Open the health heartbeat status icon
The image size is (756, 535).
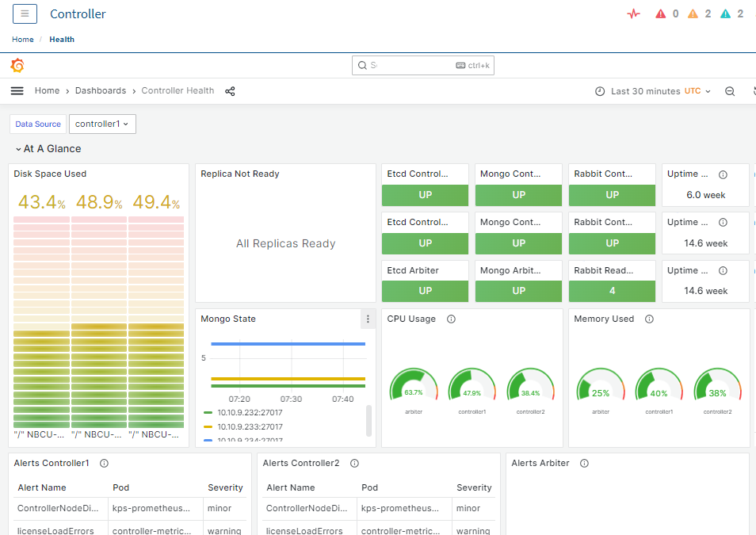[x=633, y=13]
